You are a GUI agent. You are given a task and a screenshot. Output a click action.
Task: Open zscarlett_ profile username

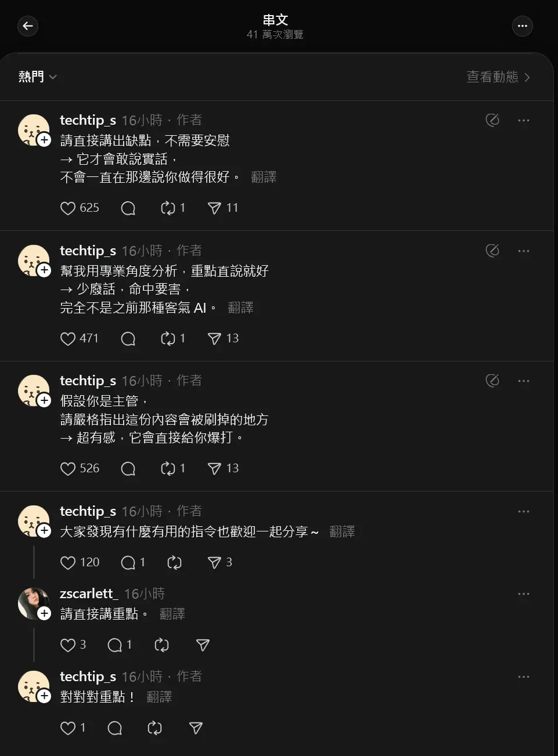(89, 594)
